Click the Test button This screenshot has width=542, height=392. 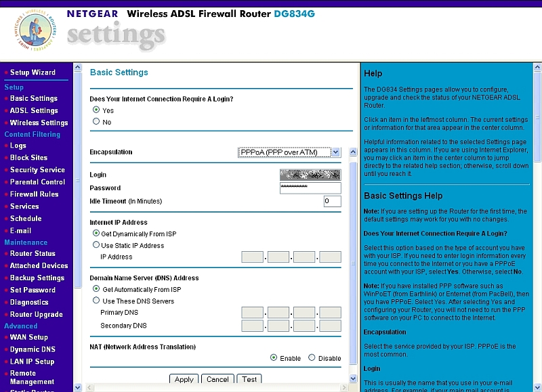click(249, 380)
